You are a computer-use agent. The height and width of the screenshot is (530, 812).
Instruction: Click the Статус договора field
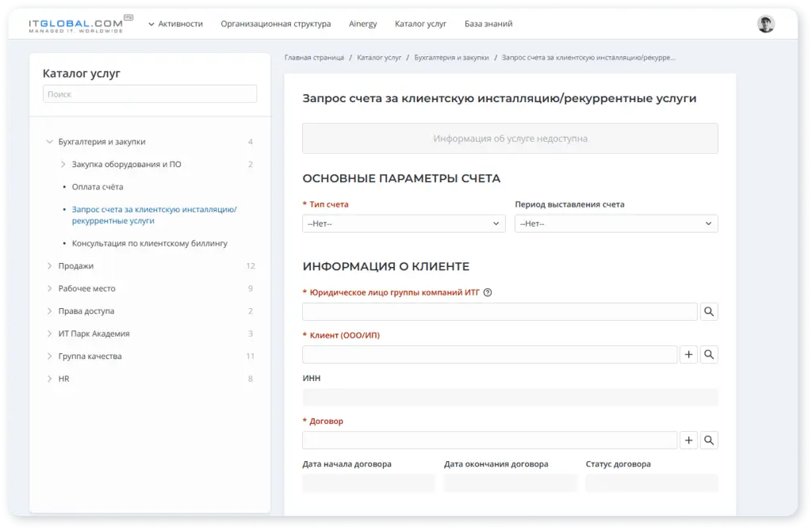click(x=652, y=483)
